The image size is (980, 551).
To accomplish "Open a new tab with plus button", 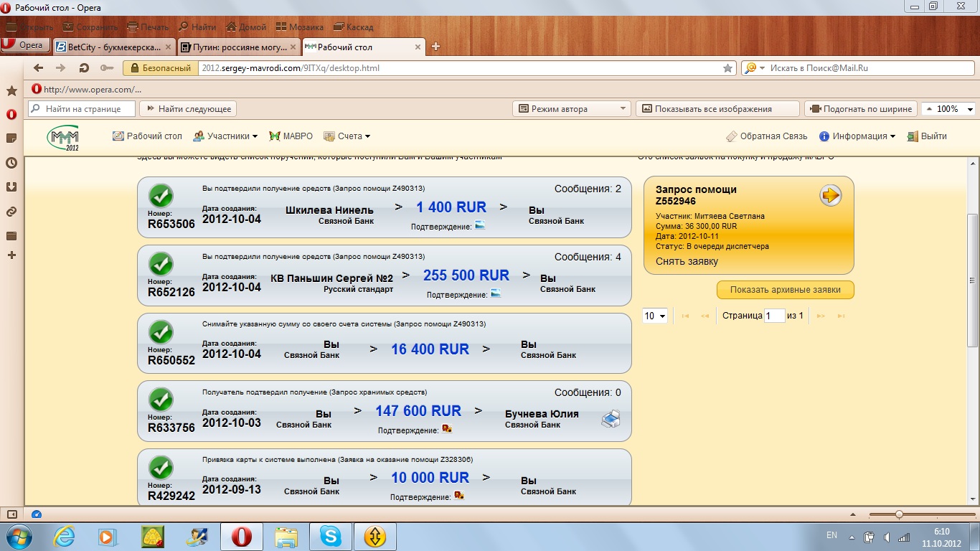I will pos(435,47).
